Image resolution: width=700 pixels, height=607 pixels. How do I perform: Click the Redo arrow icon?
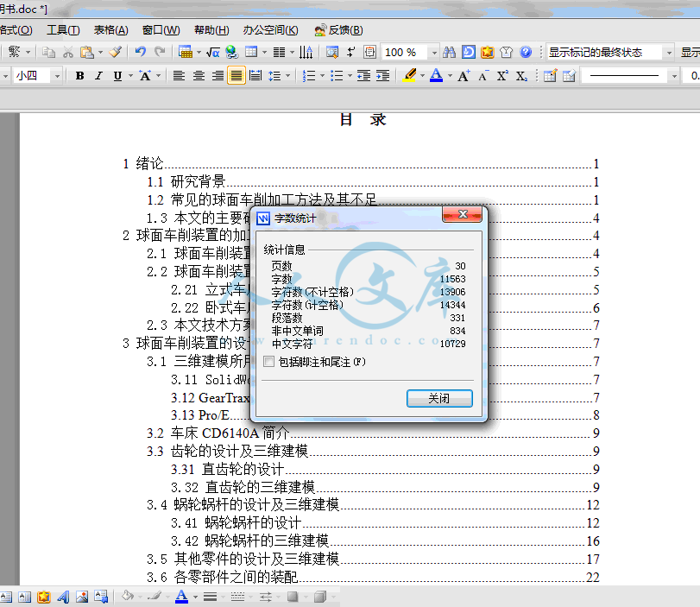[160, 53]
